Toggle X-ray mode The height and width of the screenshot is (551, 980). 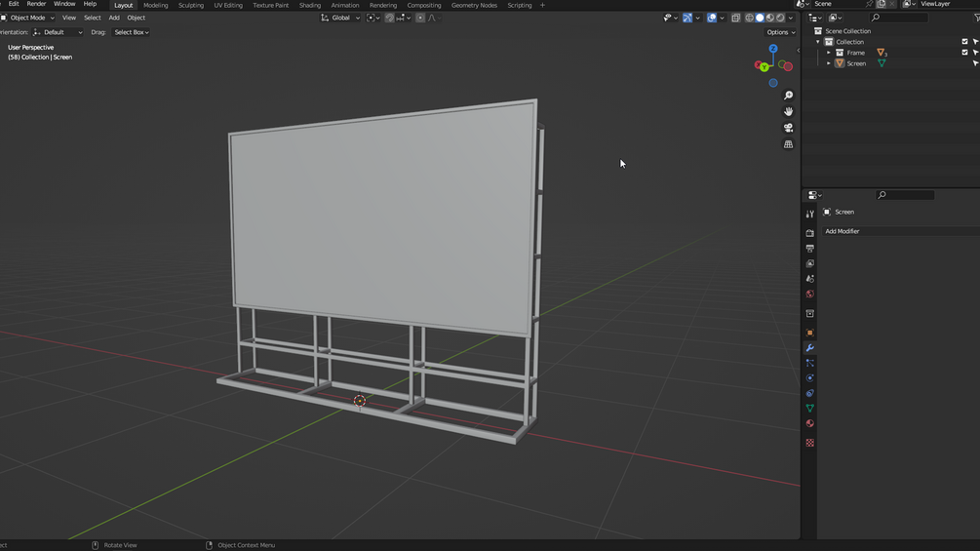tap(735, 18)
